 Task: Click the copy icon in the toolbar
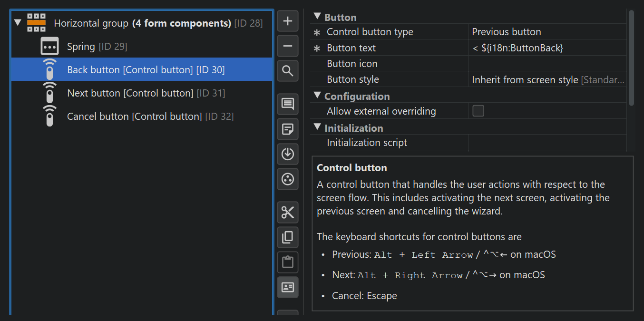(288, 237)
